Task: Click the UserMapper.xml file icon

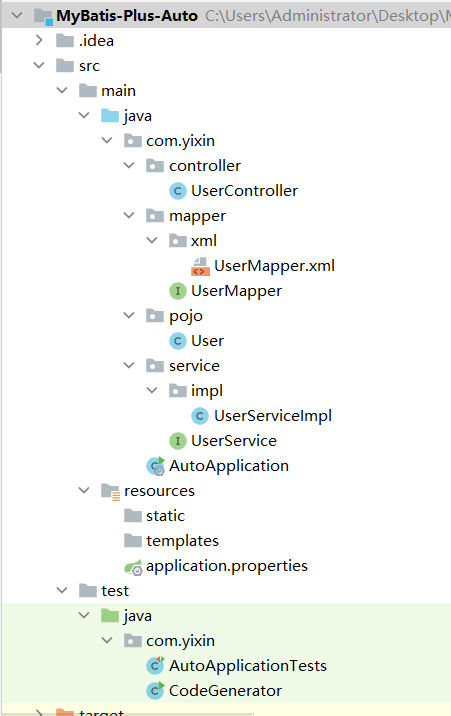Action: tap(200, 266)
